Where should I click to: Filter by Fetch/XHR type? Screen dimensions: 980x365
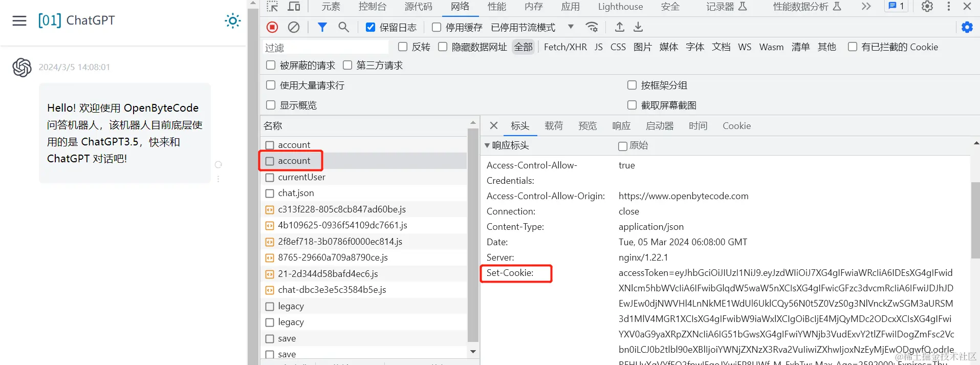click(x=565, y=47)
